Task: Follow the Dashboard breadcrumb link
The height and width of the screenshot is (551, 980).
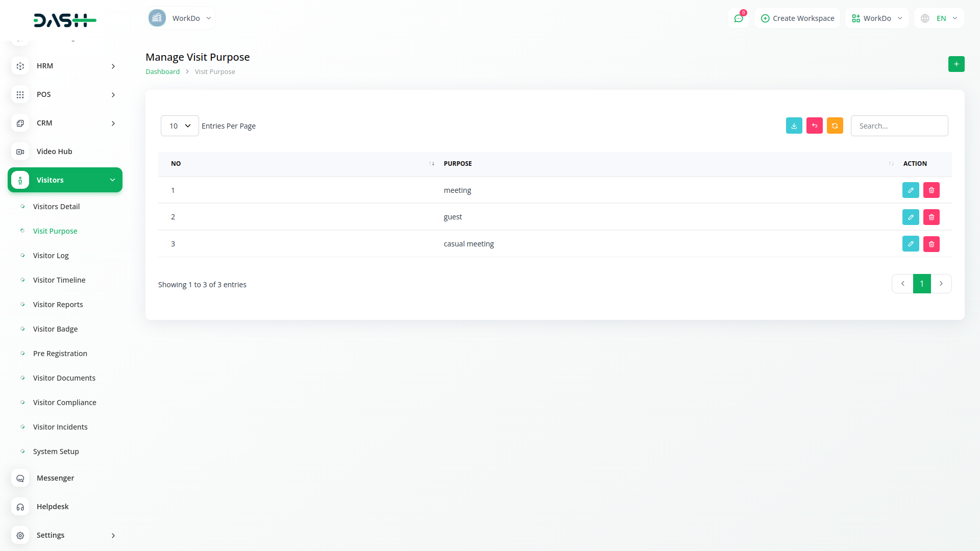Action: [x=162, y=72]
